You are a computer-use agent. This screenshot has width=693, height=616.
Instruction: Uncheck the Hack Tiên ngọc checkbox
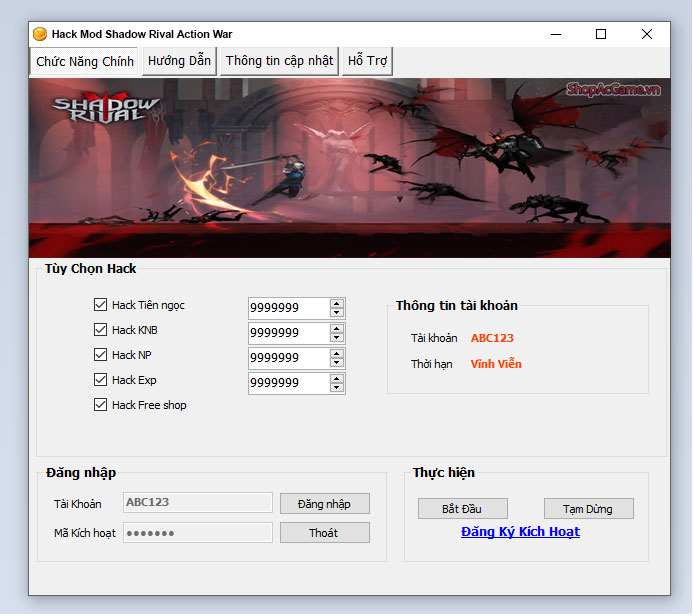click(x=100, y=304)
